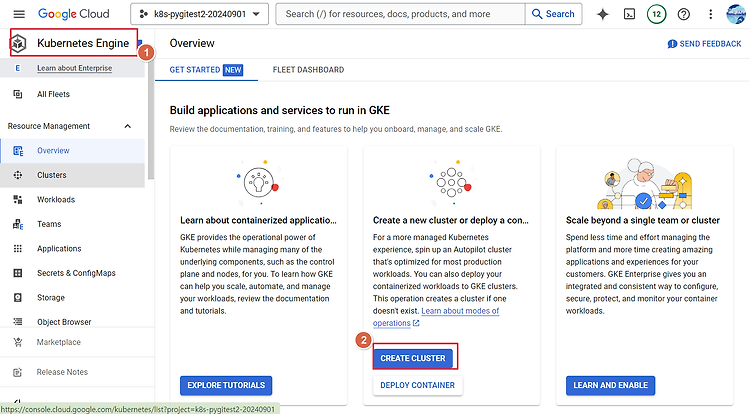Open the three-dot settings menu
This screenshot has width=750, height=414.
[710, 14]
